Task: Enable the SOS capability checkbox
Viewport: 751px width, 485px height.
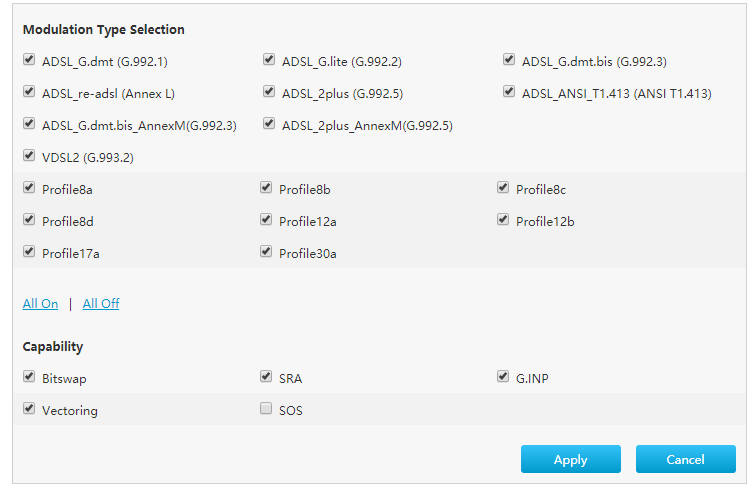Action: [266, 408]
